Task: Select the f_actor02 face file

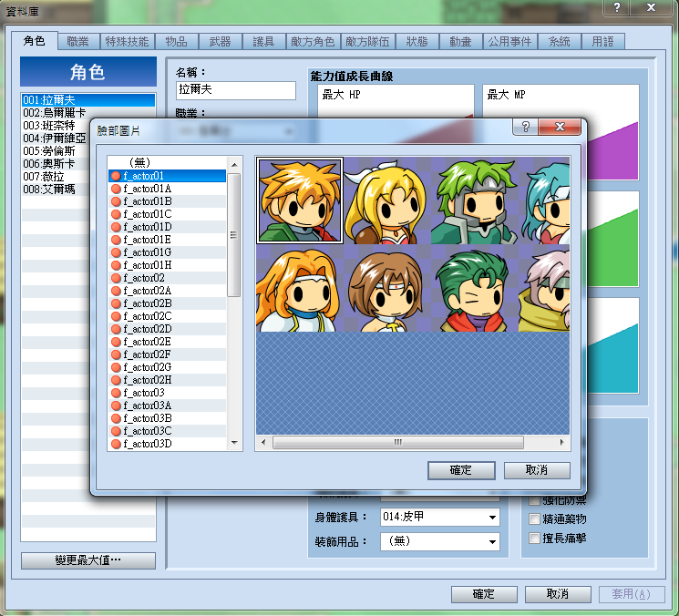Action: (x=167, y=278)
